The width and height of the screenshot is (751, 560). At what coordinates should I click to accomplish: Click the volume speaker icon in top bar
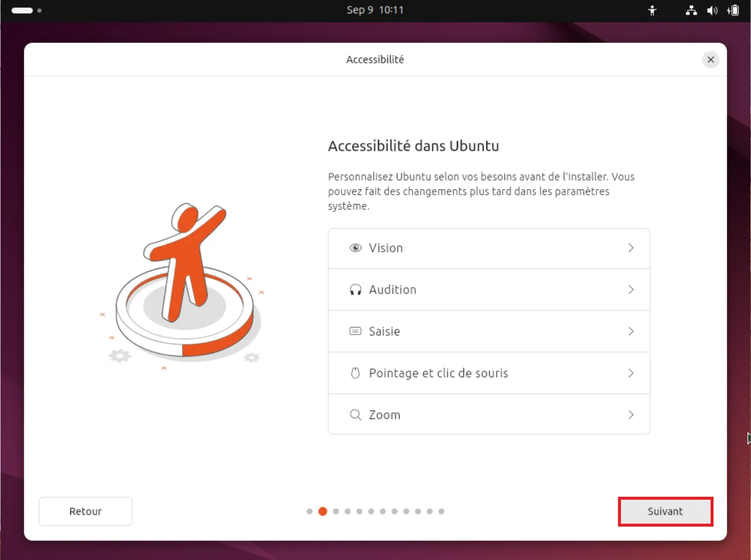coord(712,11)
